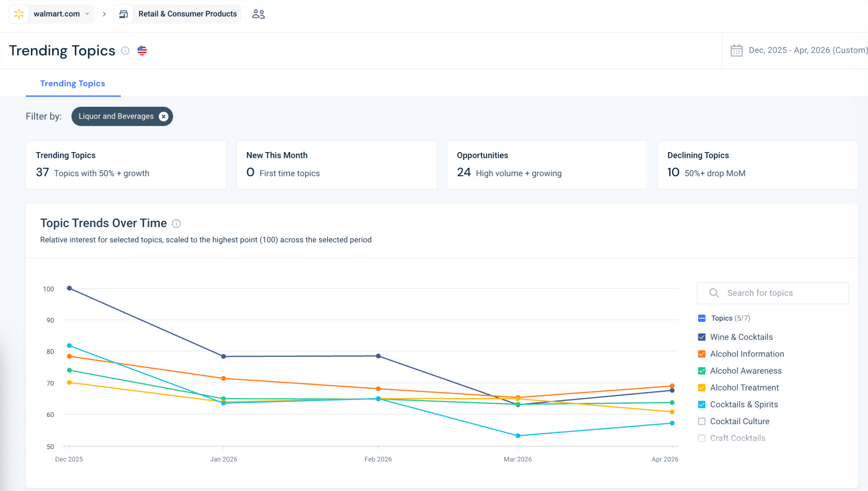Click info icon next to Topic Trends Over Time
Viewport: 868px width, 491px height.
tap(176, 223)
